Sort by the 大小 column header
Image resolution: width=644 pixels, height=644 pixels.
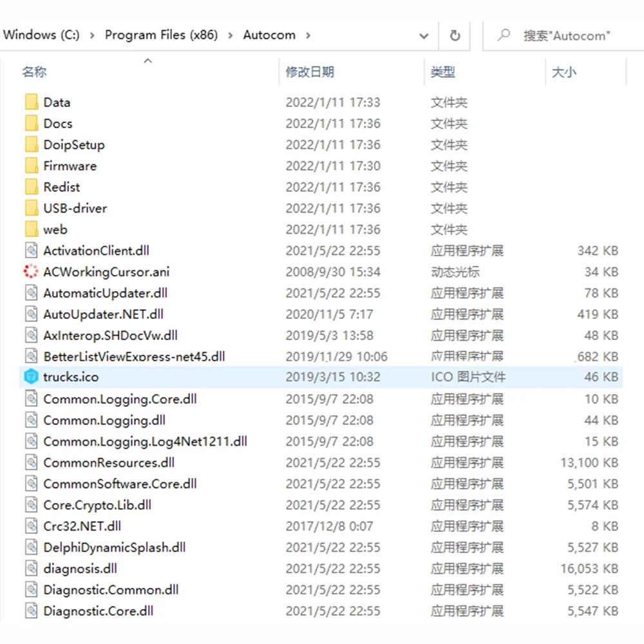[x=564, y=72]
